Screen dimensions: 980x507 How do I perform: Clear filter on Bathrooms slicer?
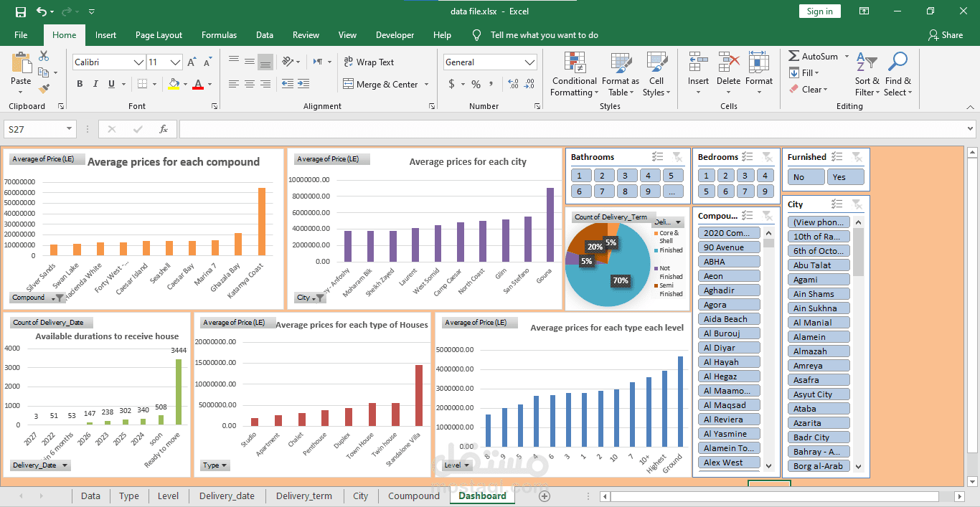(x=677, y=157)
